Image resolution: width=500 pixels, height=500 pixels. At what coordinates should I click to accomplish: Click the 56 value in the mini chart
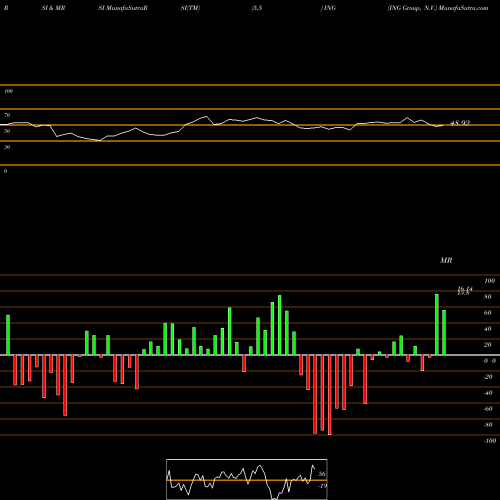[322, 474]
